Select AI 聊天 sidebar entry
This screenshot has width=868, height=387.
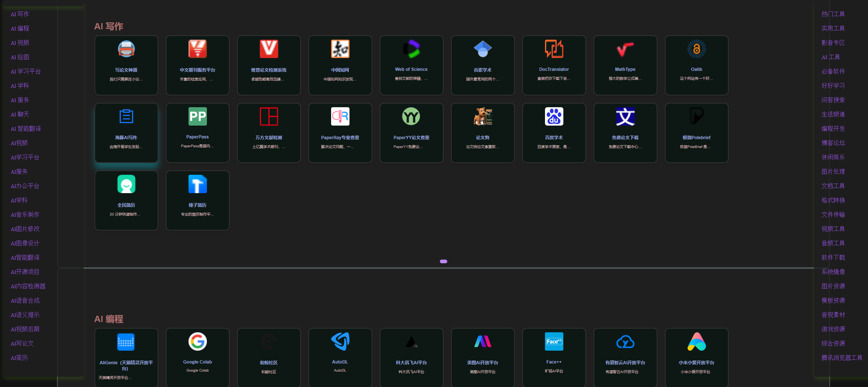(20, 114)
